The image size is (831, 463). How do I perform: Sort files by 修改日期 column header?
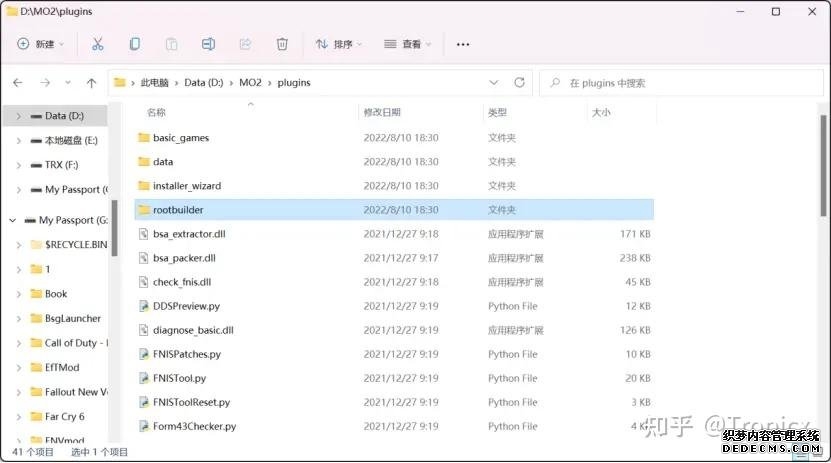tap(382, 112)
